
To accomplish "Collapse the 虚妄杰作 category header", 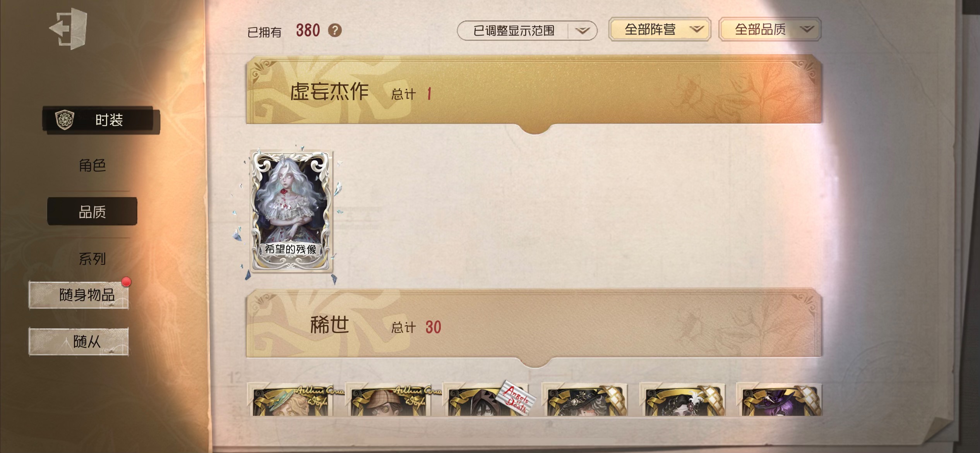I will (534, 91).
